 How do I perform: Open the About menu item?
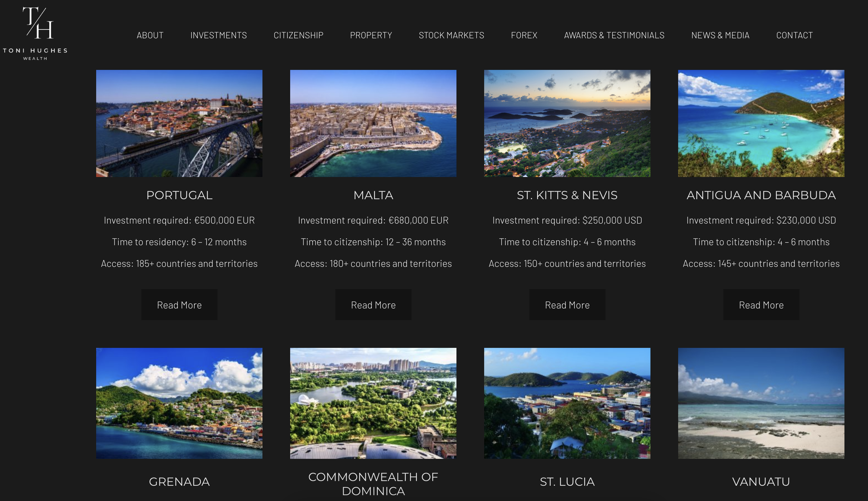[150, 35]
